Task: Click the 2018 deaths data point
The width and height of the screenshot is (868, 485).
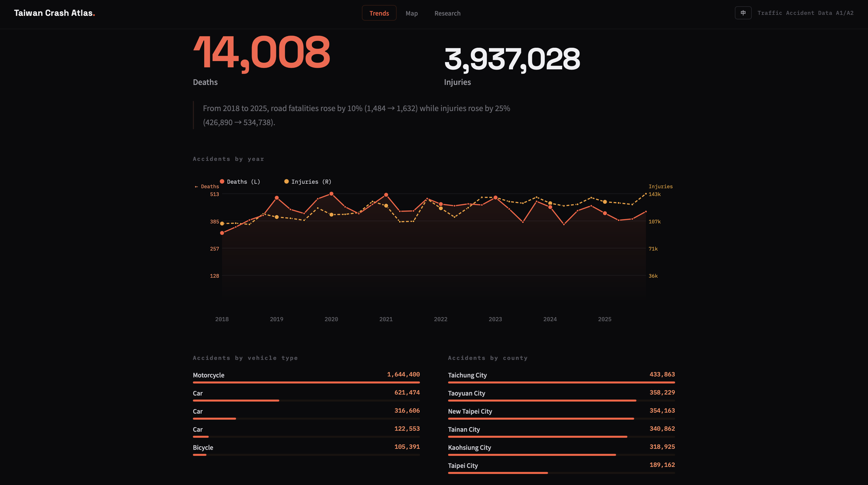Action: [222, 233]
